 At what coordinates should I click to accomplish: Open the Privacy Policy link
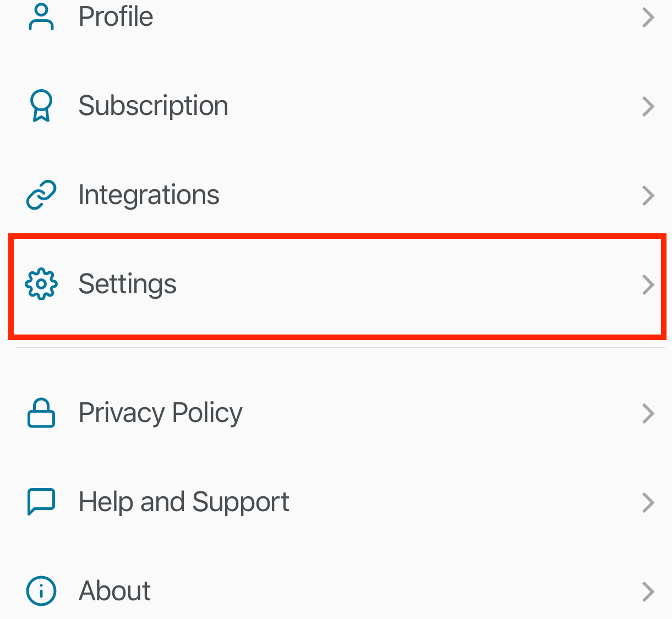(x=160, y=413)
